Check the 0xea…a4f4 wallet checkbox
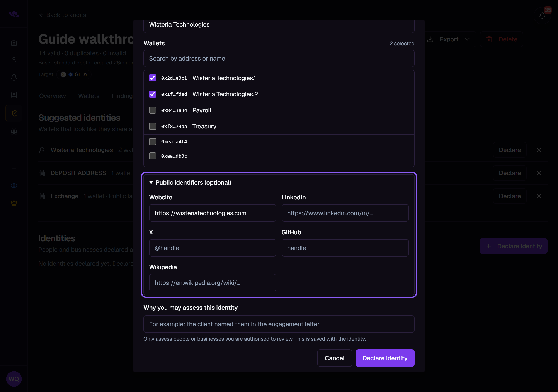Image resolution: width=558 pixels, height=392 pixels. 152,142
